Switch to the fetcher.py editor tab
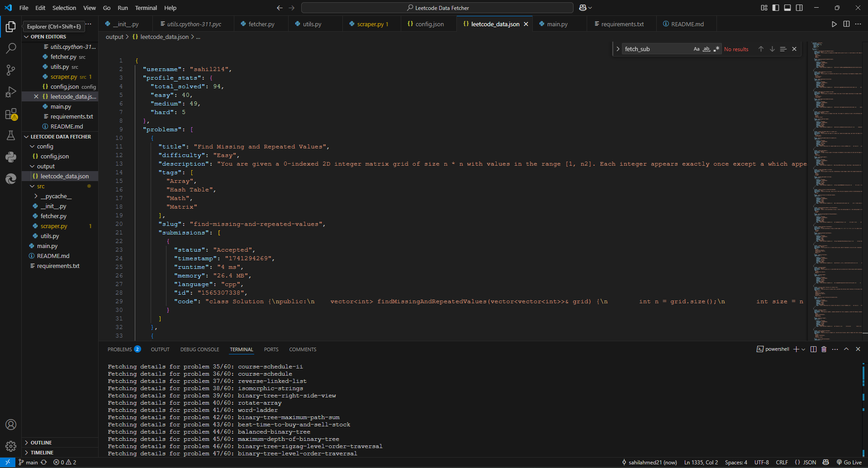This screenshot has width=868, height=468. 261,24
